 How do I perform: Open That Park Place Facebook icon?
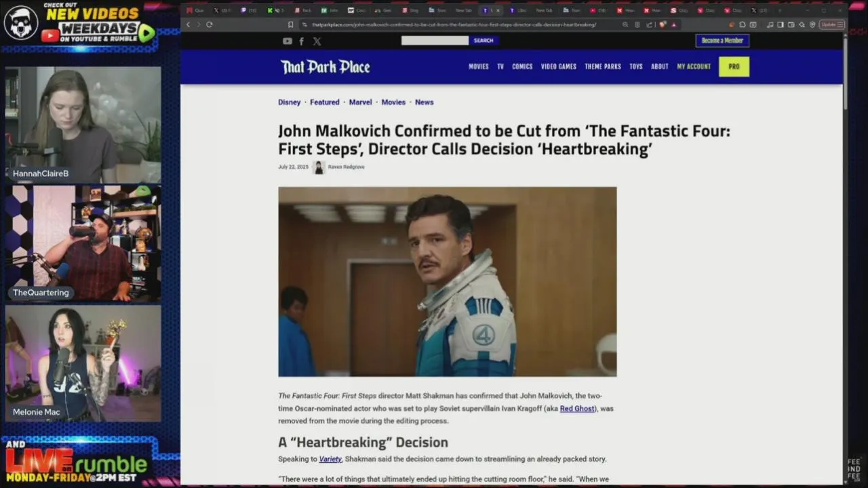(x=301, y=41)
